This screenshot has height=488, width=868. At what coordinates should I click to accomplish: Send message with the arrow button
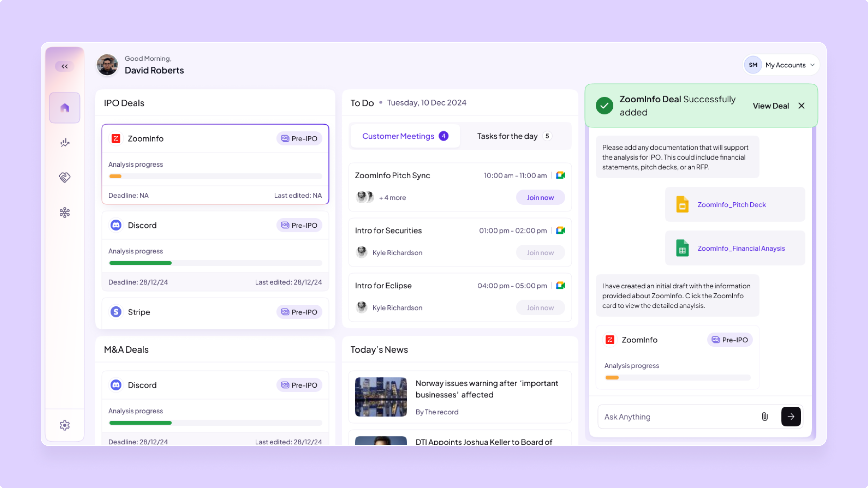click(791, 416)
